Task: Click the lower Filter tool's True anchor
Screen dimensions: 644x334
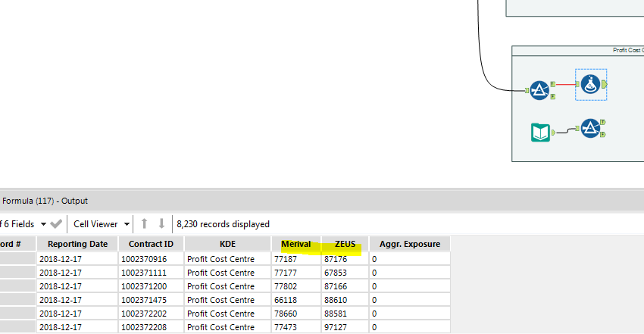Action: point(602,122)
